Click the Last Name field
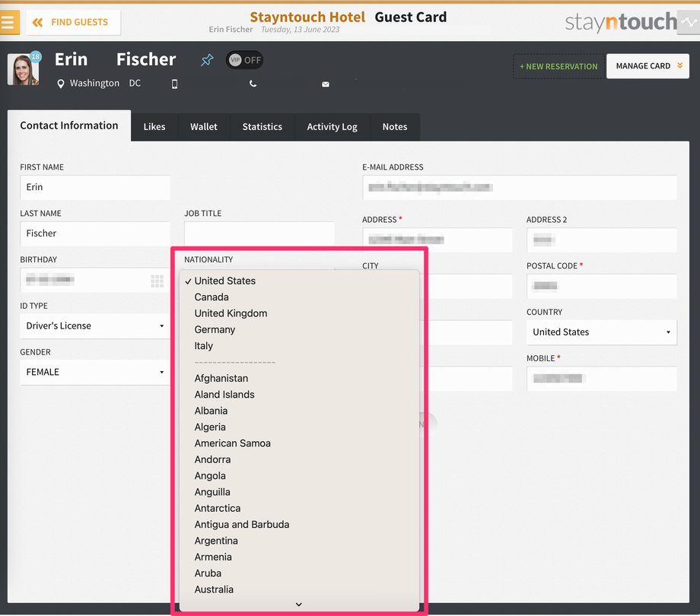 coord(95,233)
